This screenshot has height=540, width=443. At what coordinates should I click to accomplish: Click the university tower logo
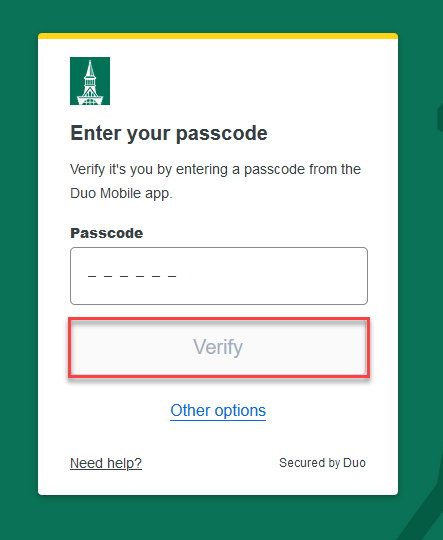90,81
